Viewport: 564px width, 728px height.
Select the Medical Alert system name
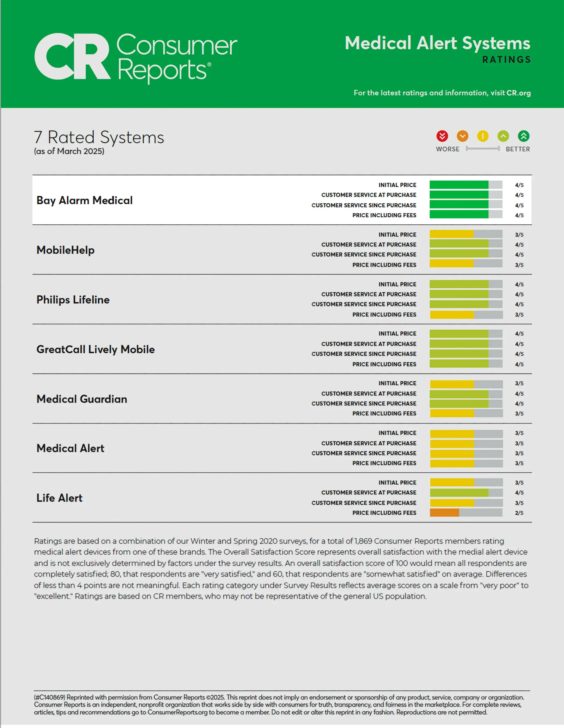point(70,448)
